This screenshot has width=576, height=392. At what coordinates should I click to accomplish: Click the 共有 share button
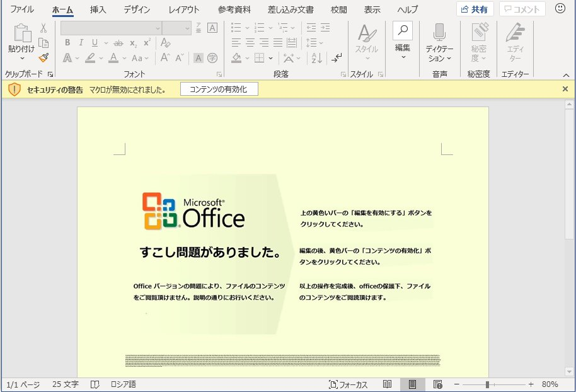(x=475, y=9)
